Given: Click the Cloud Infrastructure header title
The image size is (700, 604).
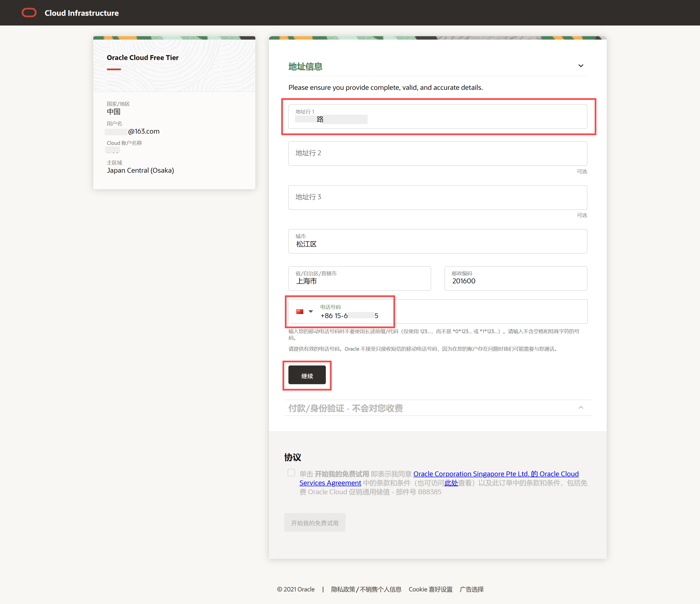Looking at the screenshot, I should click(x=81, y=13).
